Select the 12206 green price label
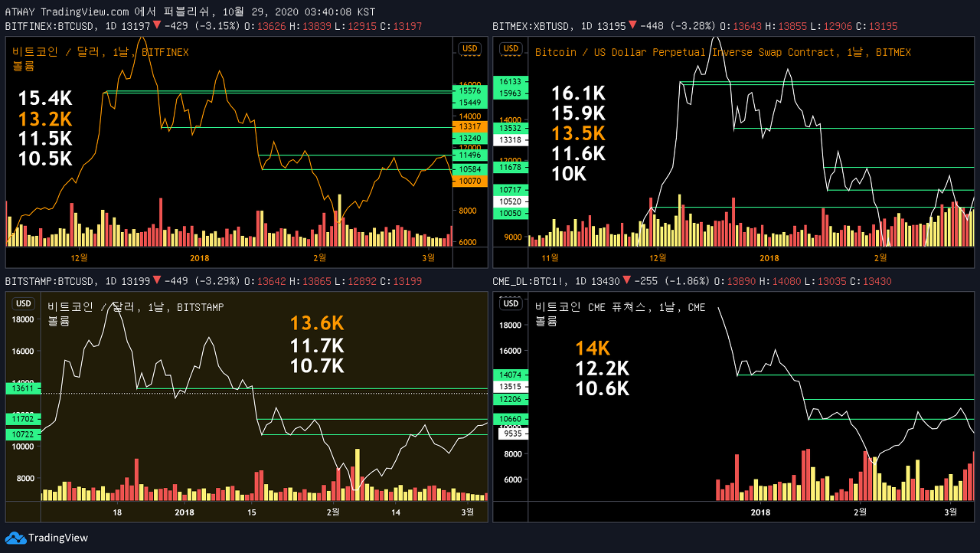The height and width of the screenshot is (553, 980). click(511, 399)
